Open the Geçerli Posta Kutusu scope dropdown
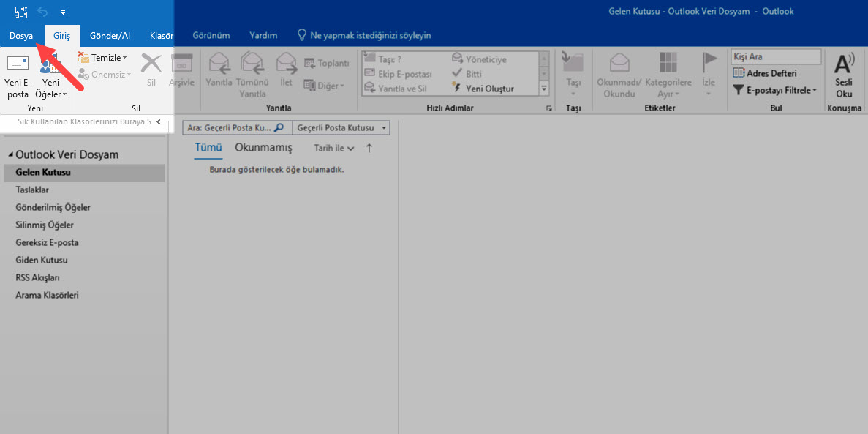The image size is (868, 434). [341, 127]
